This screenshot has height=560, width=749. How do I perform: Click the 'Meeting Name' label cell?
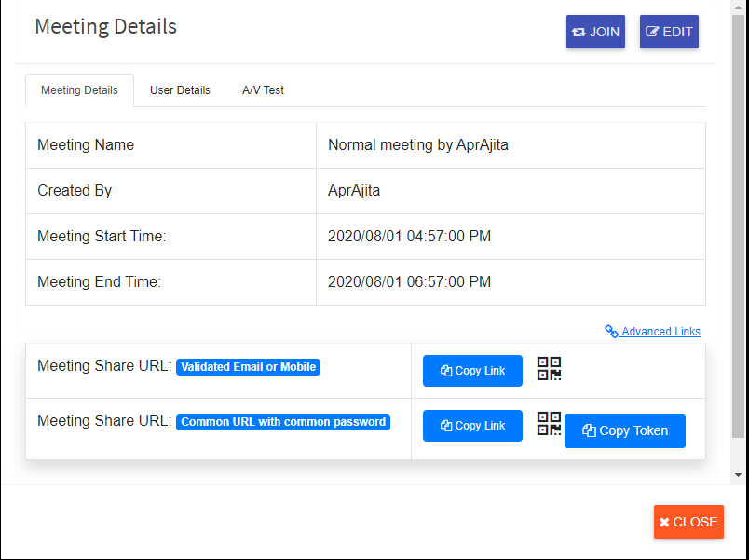[171, 145]
